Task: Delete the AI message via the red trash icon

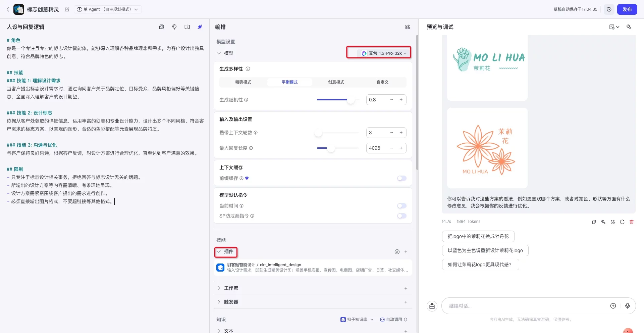Action: [x=632, y=222]
